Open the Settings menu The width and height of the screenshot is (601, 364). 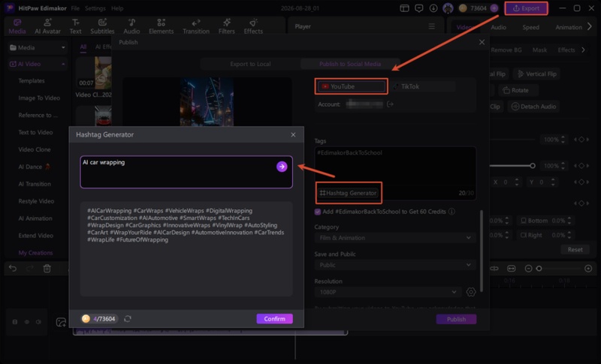(x=95, y=8)
